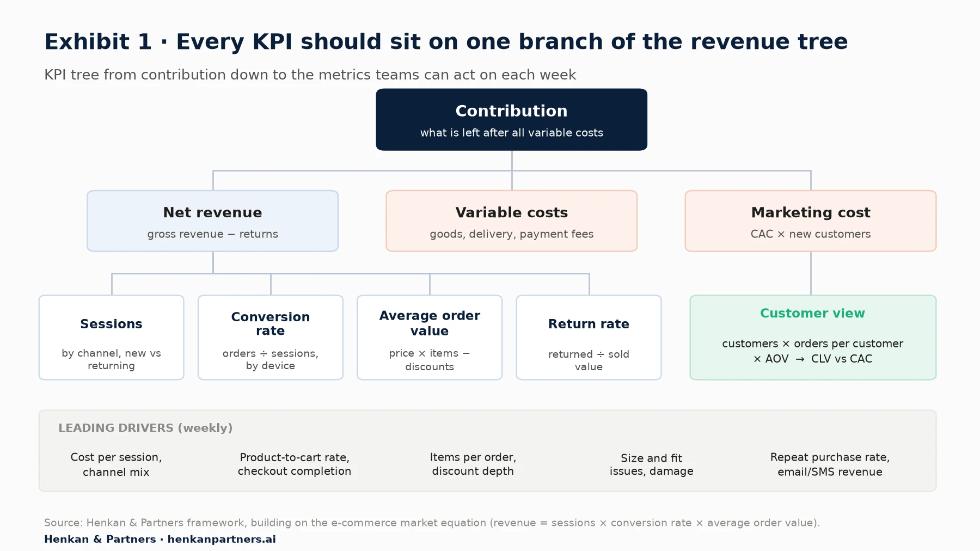Screen dimensions: 980x551
Task: Select the green Customer view box
Action: 813,338
